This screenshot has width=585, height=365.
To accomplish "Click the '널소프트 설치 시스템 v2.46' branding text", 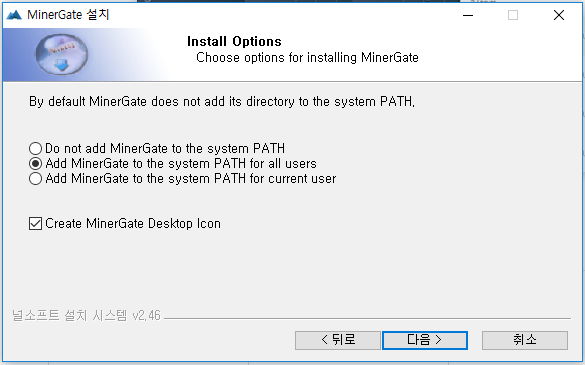I will click(86, 315).
